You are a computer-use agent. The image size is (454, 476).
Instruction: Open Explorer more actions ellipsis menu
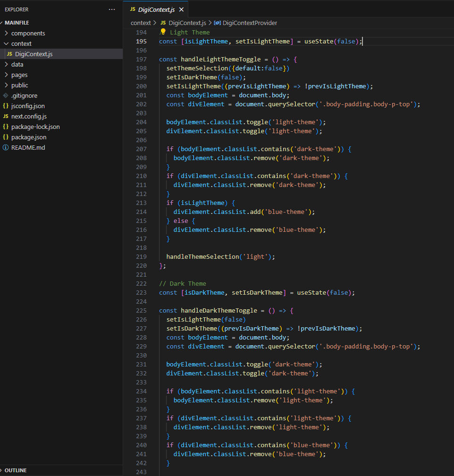coord(112,9)
